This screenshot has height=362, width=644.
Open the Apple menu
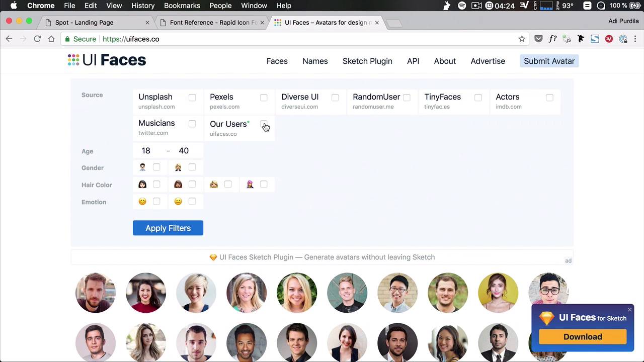[x=14, y=6]
